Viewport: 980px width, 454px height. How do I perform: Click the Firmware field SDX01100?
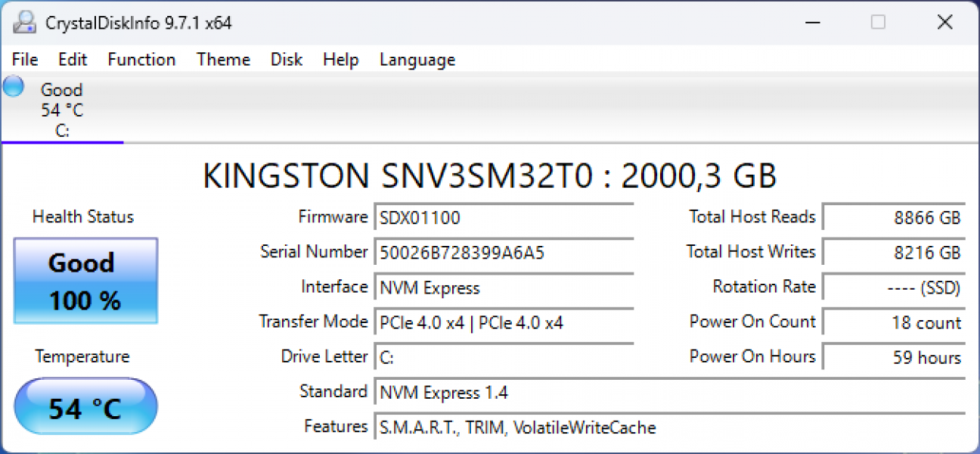pos(504,218)
